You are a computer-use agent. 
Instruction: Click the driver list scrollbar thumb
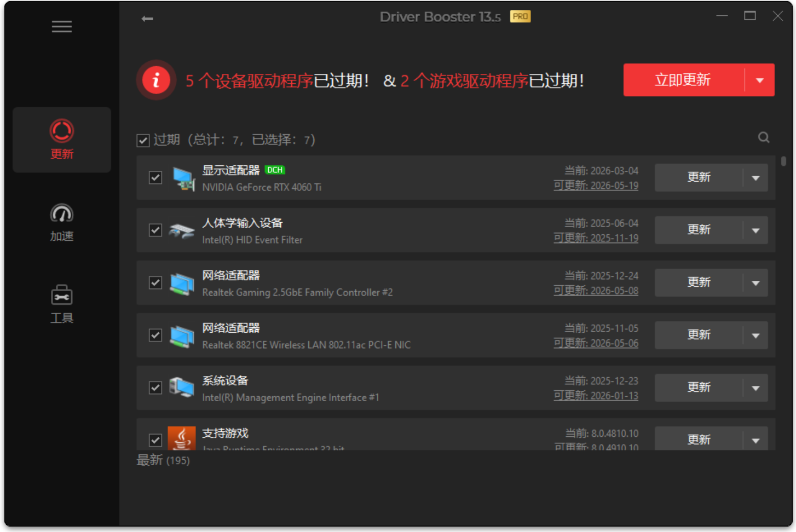click(x=783, y=161)
